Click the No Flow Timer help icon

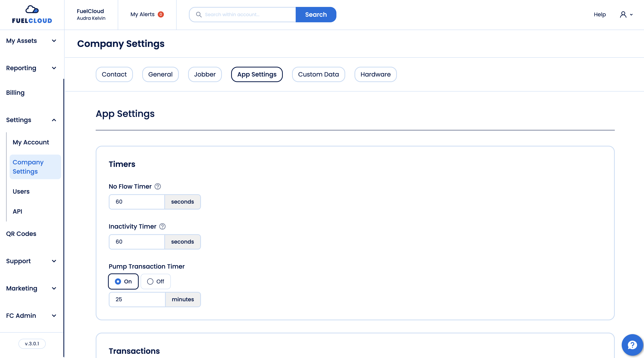pyautogui.click(x=158, y=186)
